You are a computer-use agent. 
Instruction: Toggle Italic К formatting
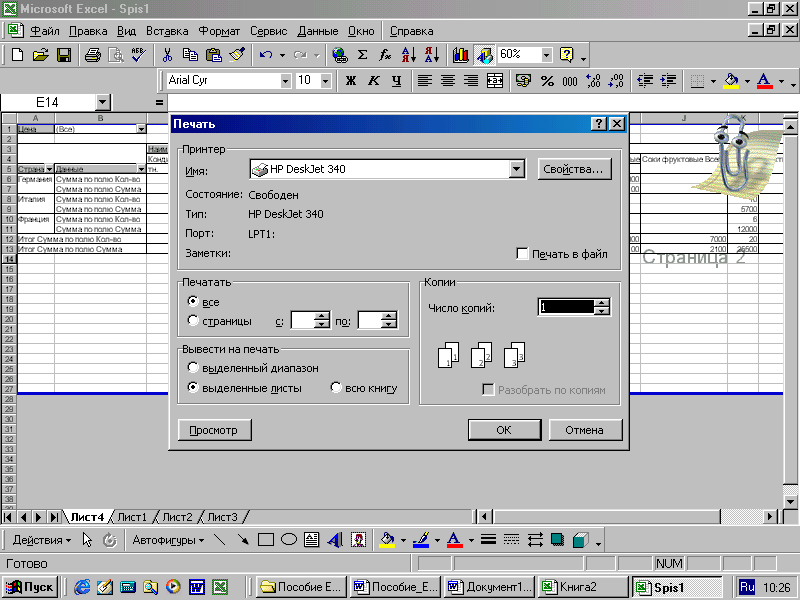[x=373, y=81]
